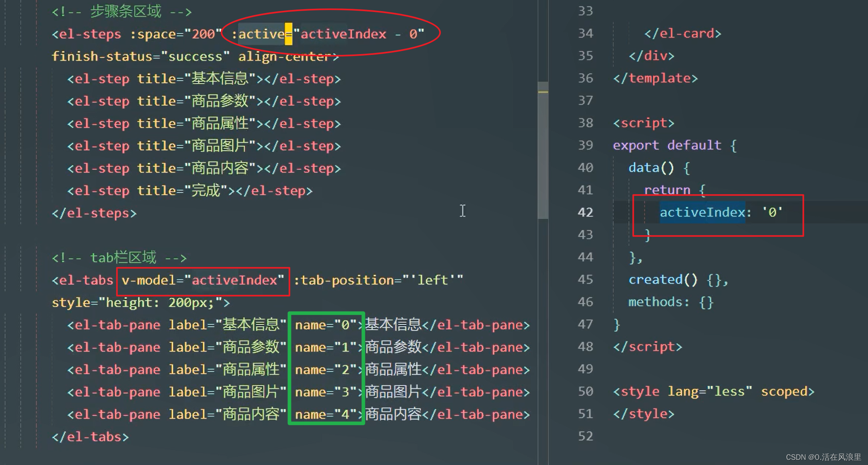
Task: Click name="3" in the tab-pane line
Action: tap(325, 392)
